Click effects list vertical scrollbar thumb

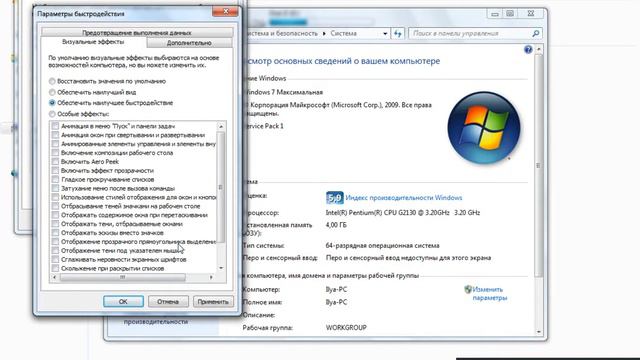221,187
